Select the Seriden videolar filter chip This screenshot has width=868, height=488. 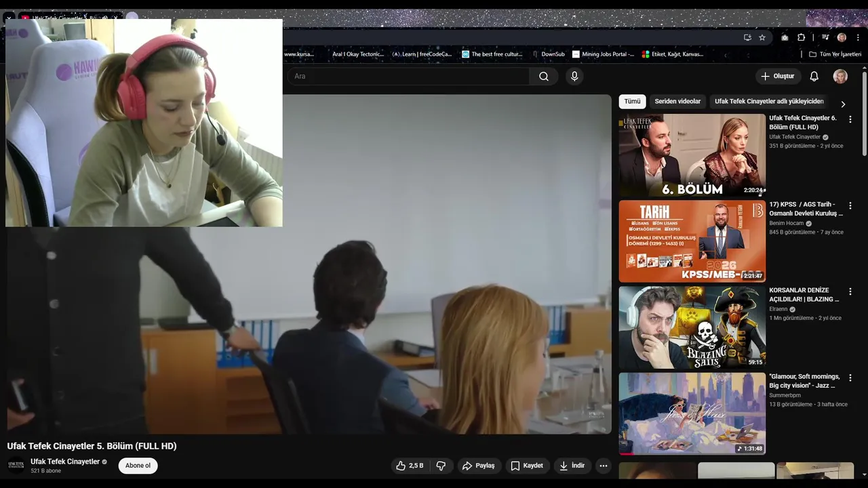(677, 101)
